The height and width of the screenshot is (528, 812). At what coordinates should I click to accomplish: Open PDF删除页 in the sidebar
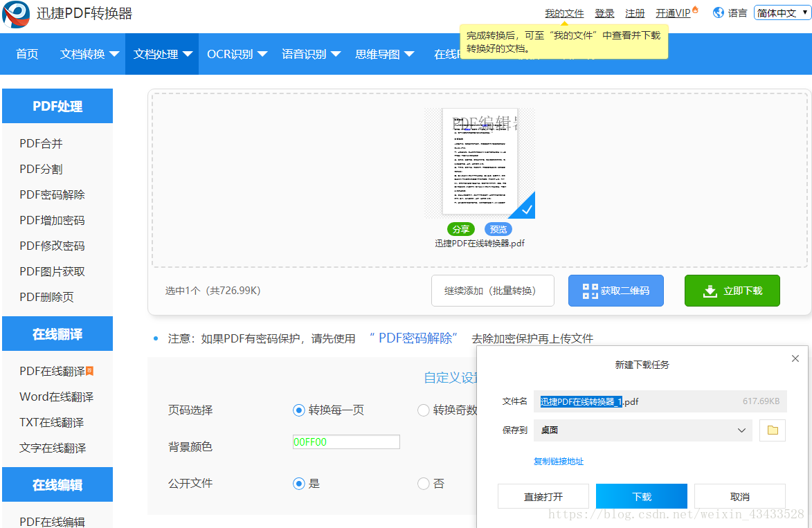(46, 297)
